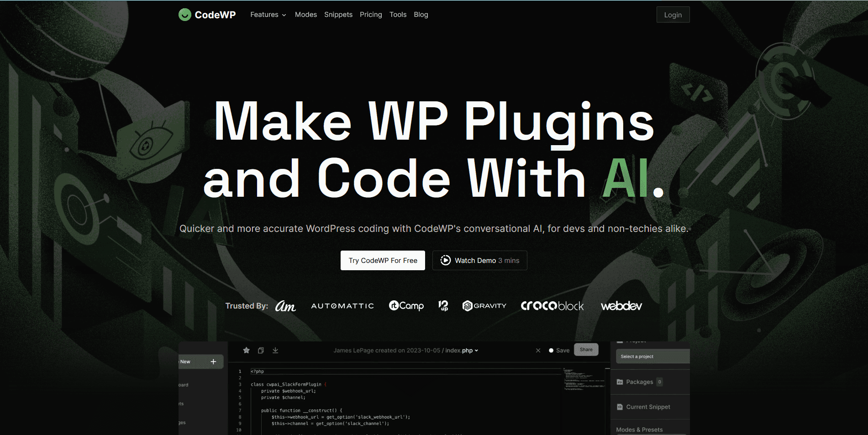Click the Automattic logo
The width and height of the screenshot is (868, 435).
point(342,306)
